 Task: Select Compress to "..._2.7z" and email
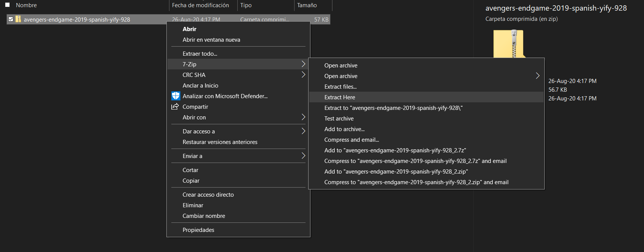pyautogui.click(x=426, y=161)
